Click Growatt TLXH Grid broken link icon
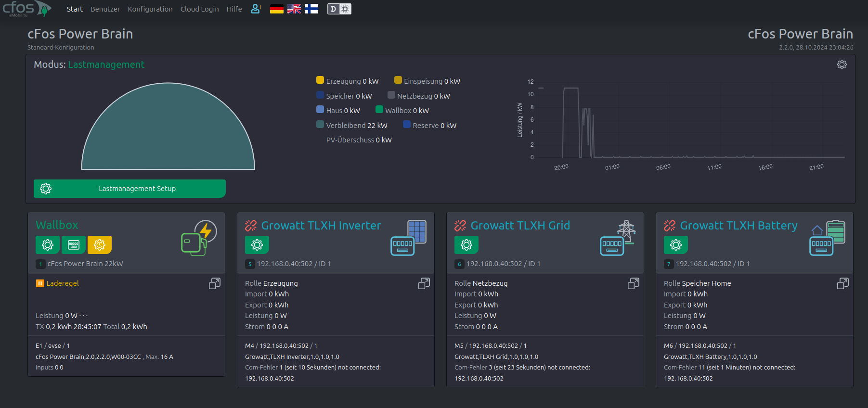Screen dimensions: 868x408 pos(460,225)
